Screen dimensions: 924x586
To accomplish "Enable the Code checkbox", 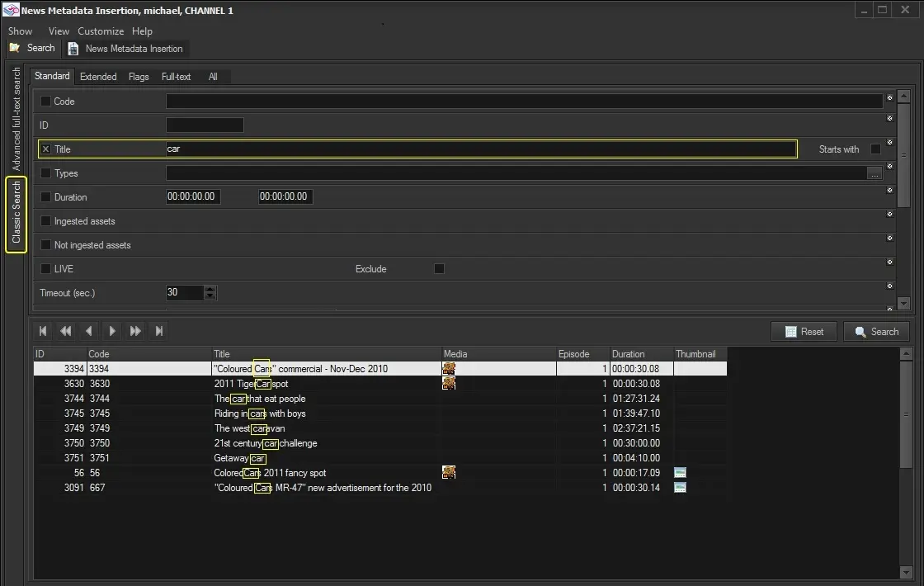I will click(46, 102).
